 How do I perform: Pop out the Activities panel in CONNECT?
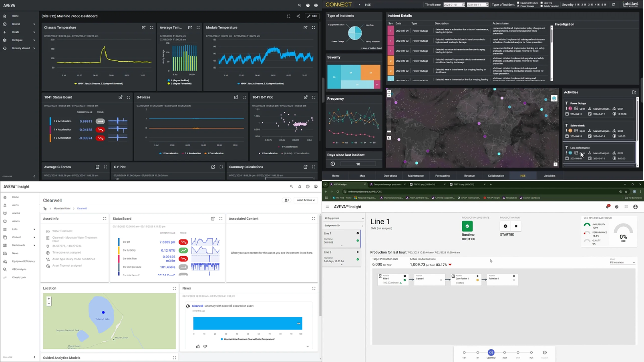[634, 93]
